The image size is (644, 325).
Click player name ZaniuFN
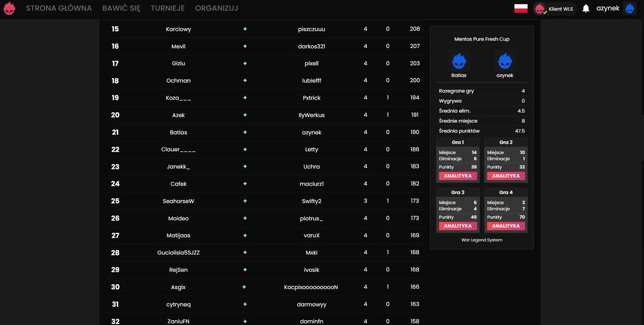[179, 321]
